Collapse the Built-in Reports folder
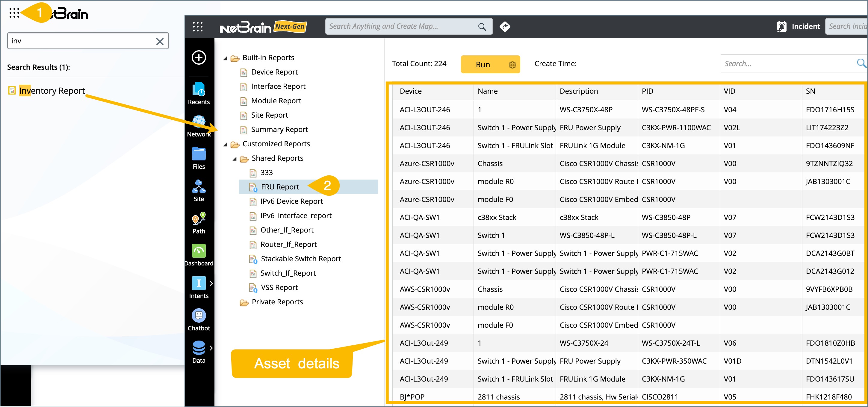Image resolution: width=868 pixels, height=407 pixels. pos(225,58)
